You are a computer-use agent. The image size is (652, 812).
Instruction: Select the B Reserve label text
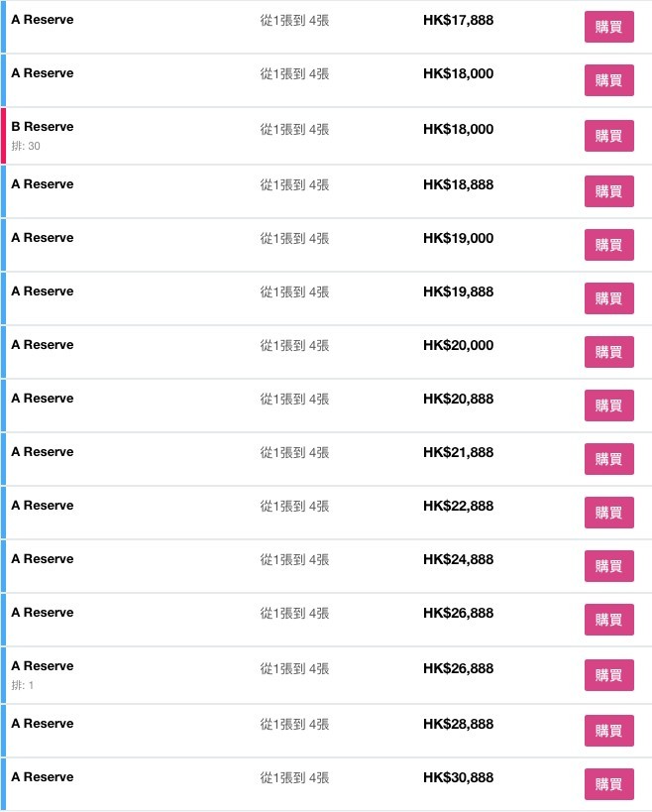pyautogui.click(x=43, y=127)
